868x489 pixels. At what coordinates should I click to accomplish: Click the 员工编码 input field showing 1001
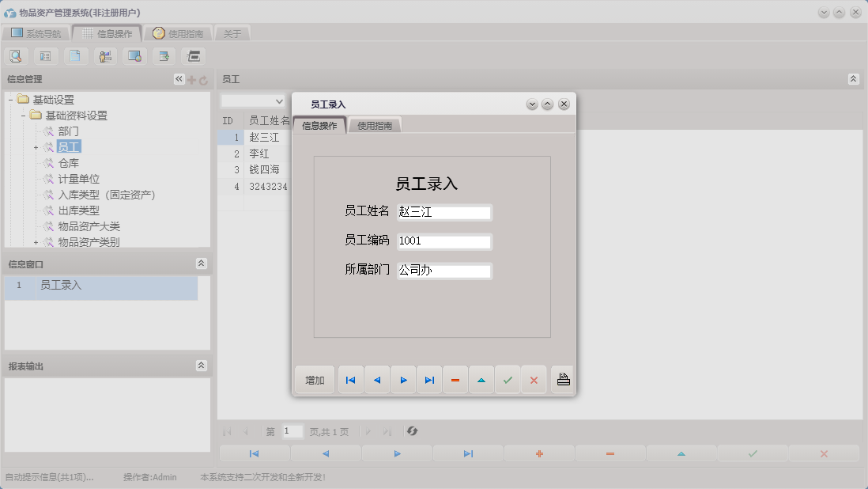pos(443,241)
